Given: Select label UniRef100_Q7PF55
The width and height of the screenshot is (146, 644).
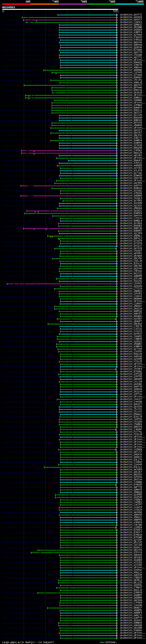Looking at the screenshot, I should 131,377.
